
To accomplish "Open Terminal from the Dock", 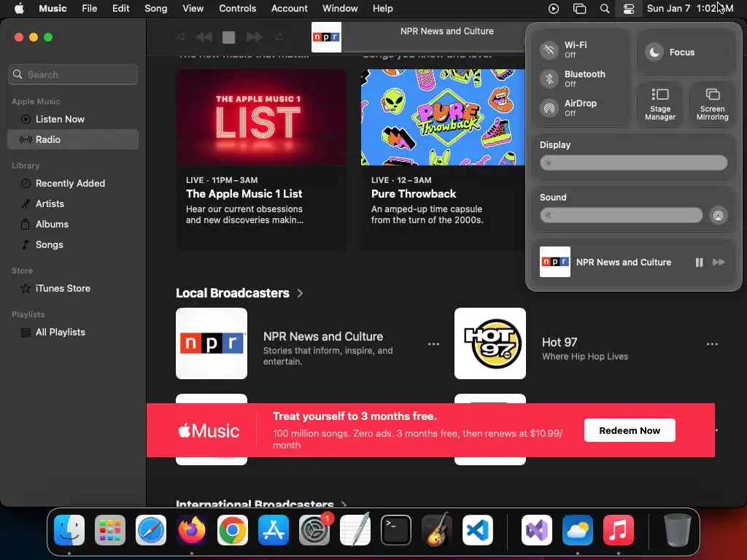I will (396, 530).
